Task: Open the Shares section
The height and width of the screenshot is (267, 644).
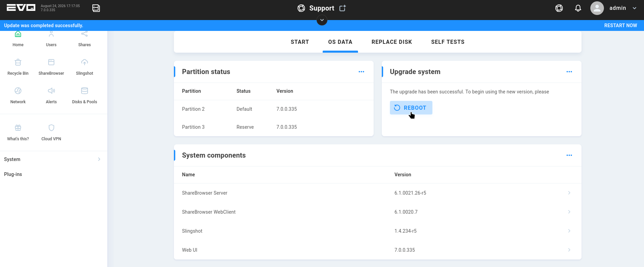Action: point(85,39)
